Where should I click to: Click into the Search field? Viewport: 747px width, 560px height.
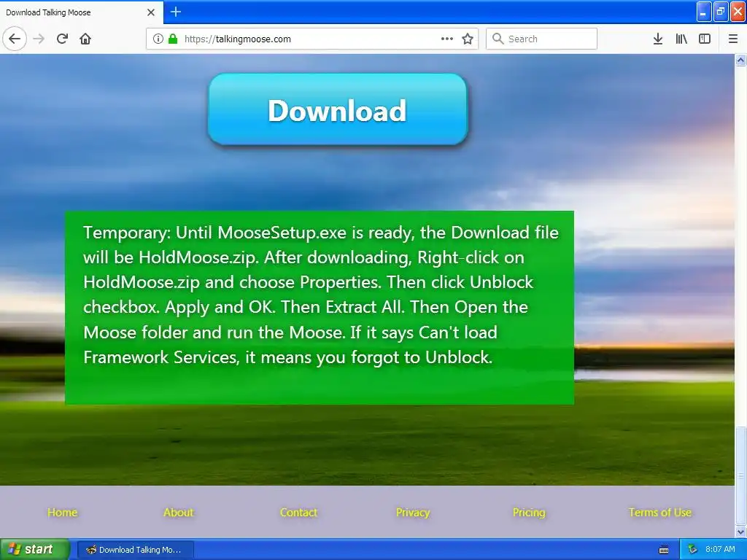pos(541,39)
